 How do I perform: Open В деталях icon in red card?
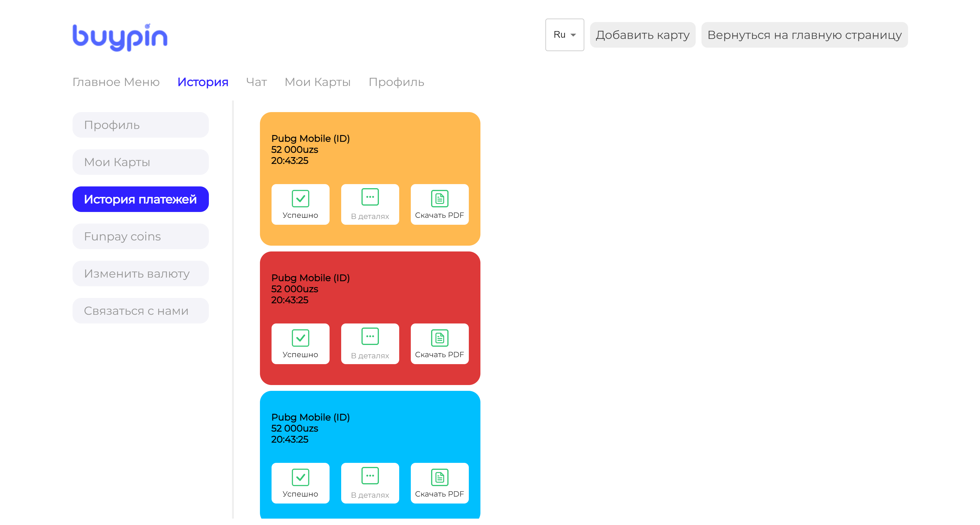370,337
